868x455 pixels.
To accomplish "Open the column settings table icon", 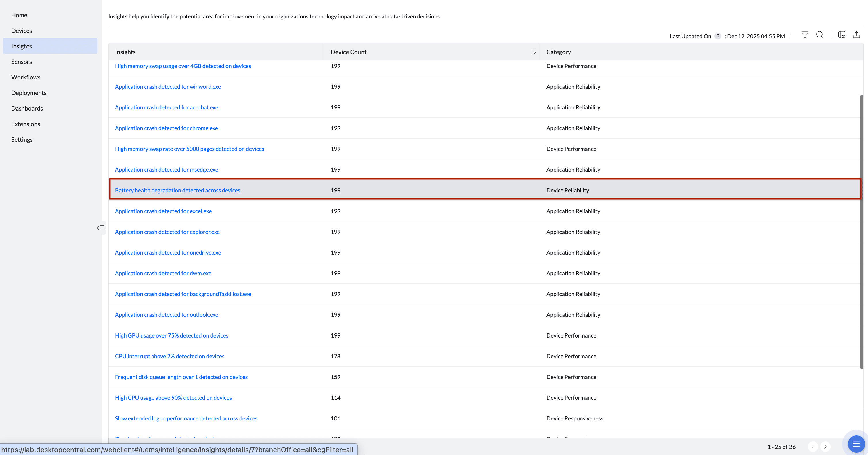I will click(841, 35).
